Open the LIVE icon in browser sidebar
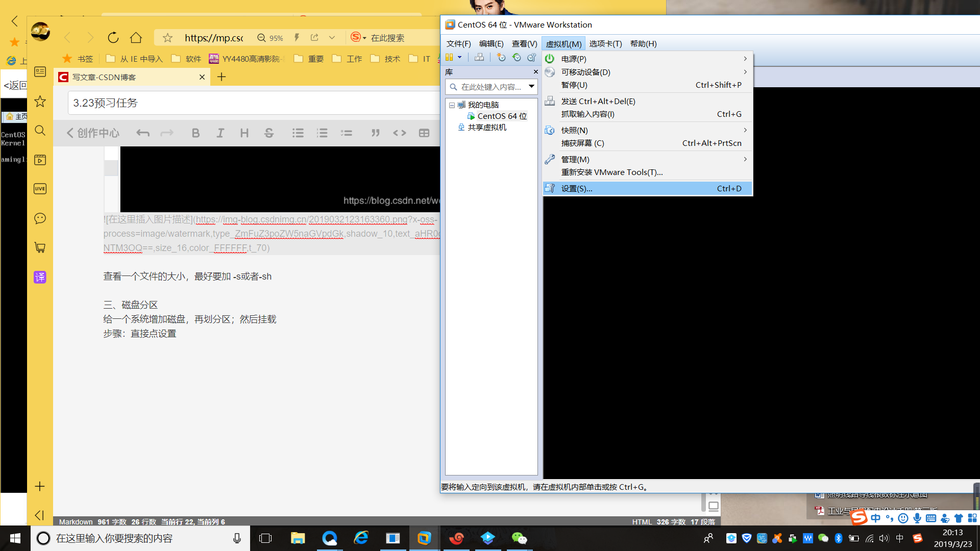 point(40,189)
